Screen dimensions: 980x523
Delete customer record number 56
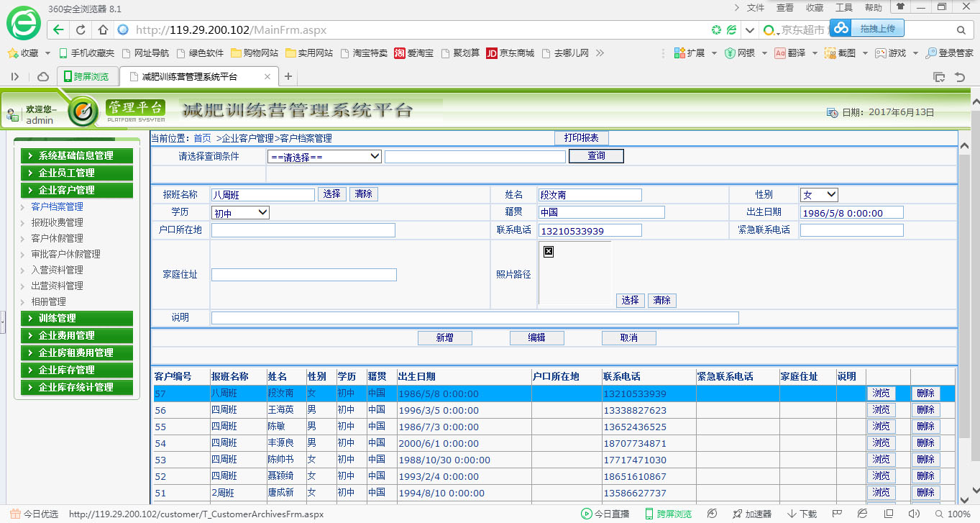click(x=925, y=410)
